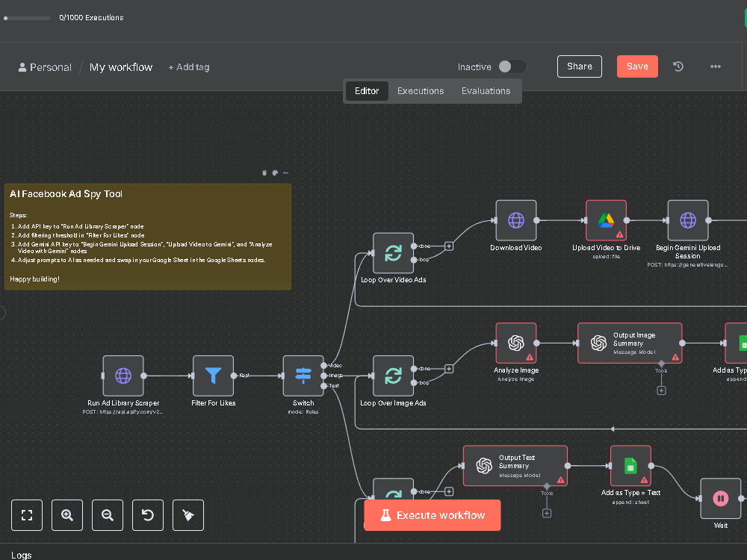747x560 pixels.
Task: Delete the sticky note via trash icon
Action: tap(264, 173)
